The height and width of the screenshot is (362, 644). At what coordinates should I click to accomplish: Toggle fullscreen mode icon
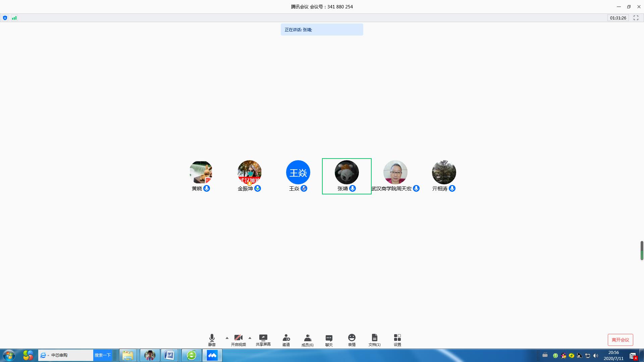click(x=636, y=18)
